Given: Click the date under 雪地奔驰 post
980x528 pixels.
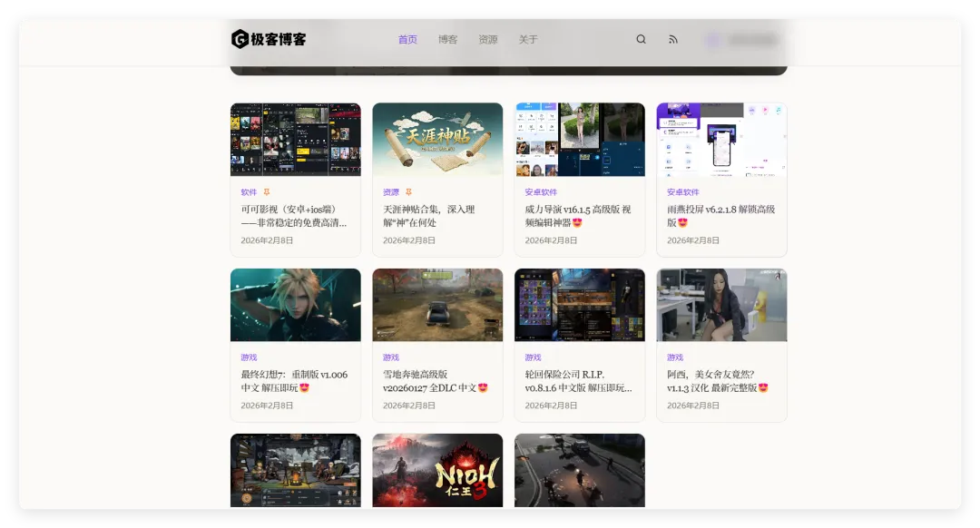Looking at the screenshot, I should (x=408, y=406).
